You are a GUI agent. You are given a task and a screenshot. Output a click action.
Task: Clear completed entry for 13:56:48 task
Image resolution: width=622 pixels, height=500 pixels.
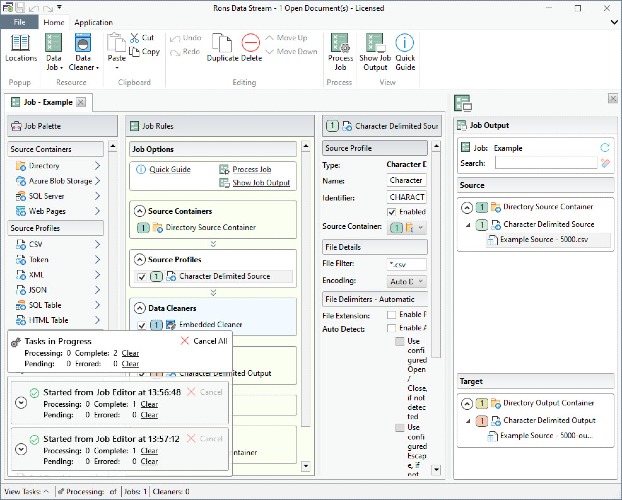[149, 404]
